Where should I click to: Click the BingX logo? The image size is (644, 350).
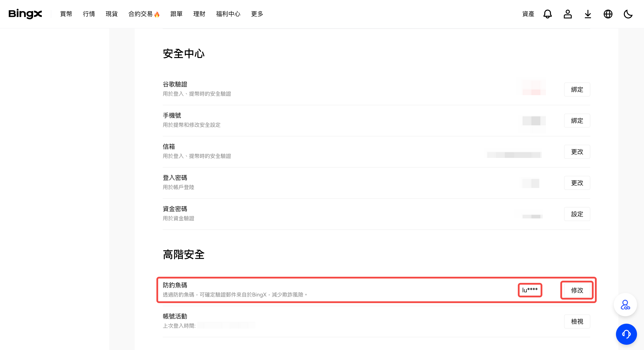25,14
